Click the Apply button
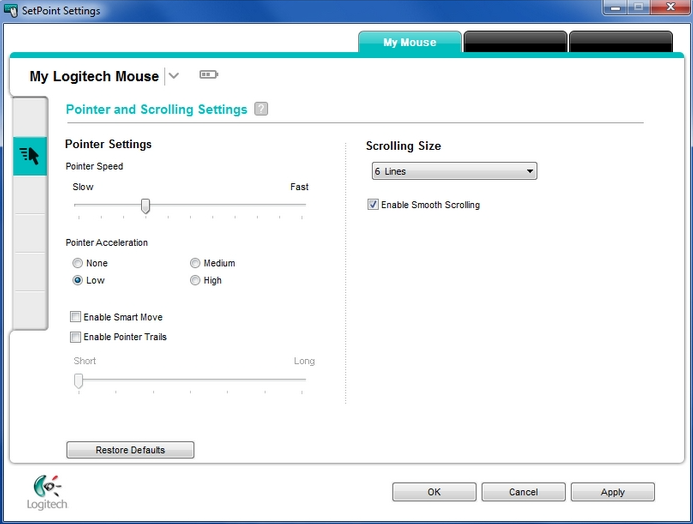693x524 pixels. coord(613,492)
